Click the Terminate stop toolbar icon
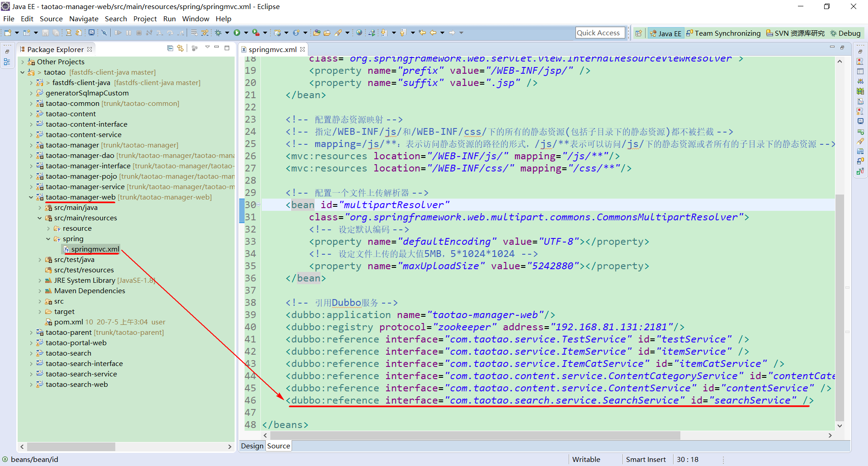The width and height of the screenshot is (868, 466). pos(139,33)
